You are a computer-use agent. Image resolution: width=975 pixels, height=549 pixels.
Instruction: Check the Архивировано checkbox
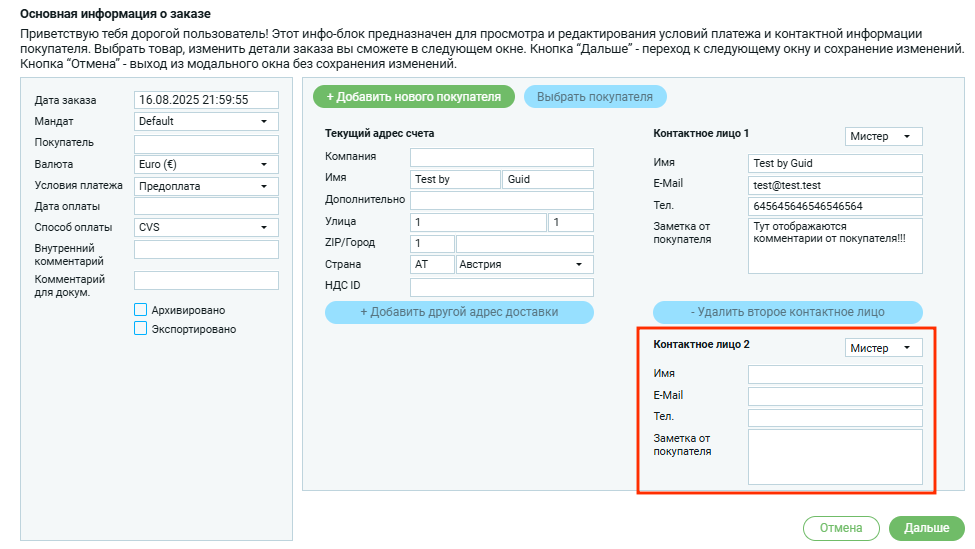point(141,310)
